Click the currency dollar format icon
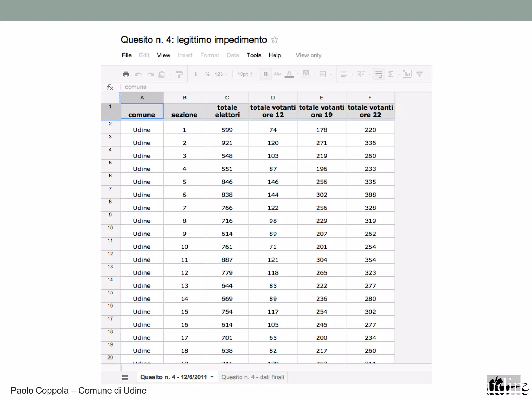532x399 pixels. [195, 74]
